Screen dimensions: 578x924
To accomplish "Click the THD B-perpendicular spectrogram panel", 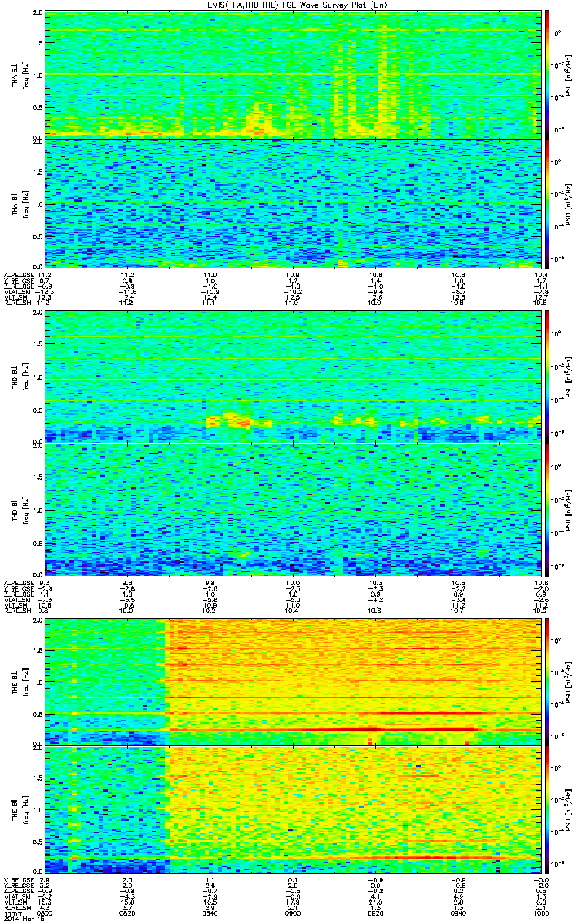I will 292,378.
